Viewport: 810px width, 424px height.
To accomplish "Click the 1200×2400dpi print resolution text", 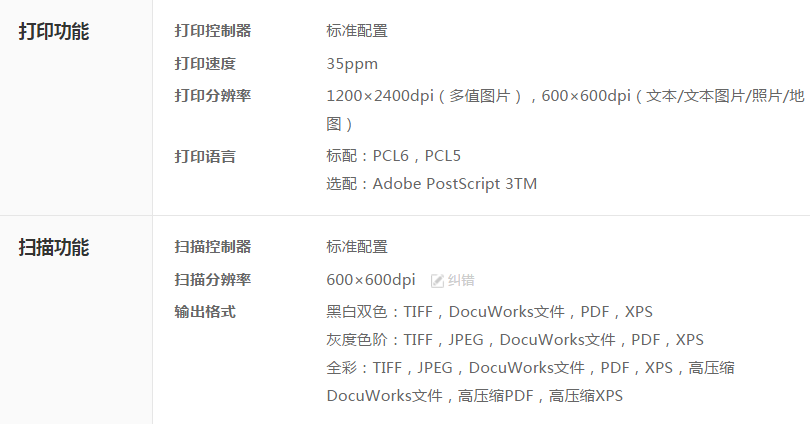I will (x=380, y=96).
